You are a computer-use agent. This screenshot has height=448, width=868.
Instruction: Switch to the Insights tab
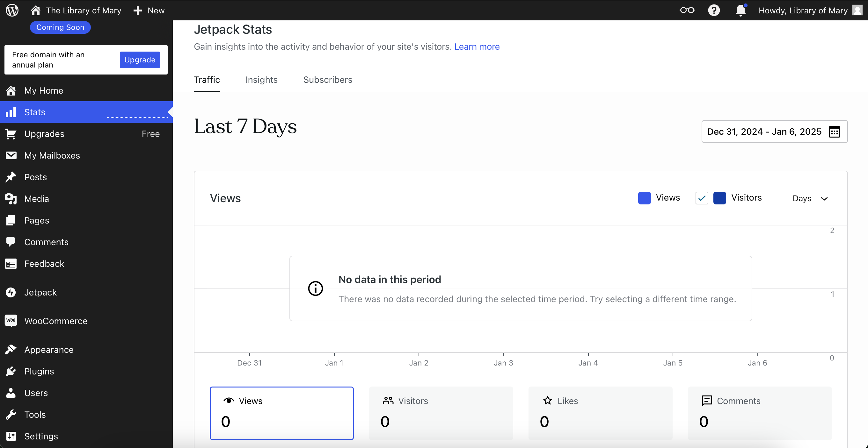pyautogui.click(x=261, y=80)
